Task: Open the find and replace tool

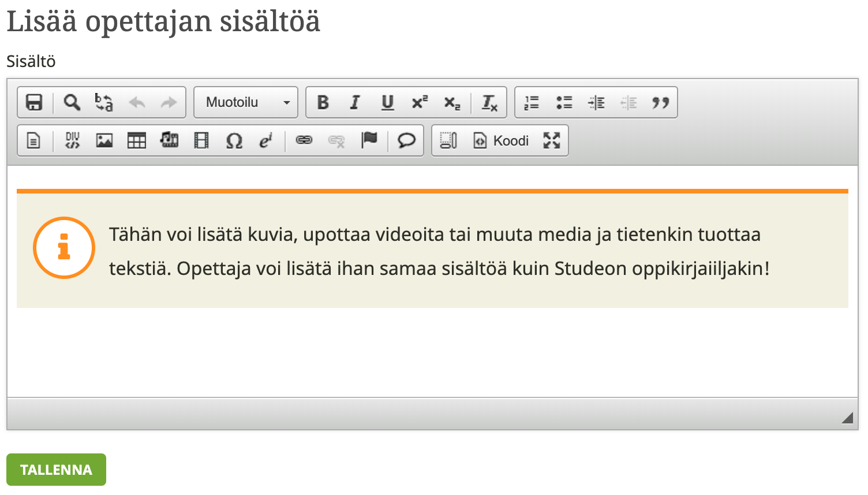Action: click(x=104, y=102)
